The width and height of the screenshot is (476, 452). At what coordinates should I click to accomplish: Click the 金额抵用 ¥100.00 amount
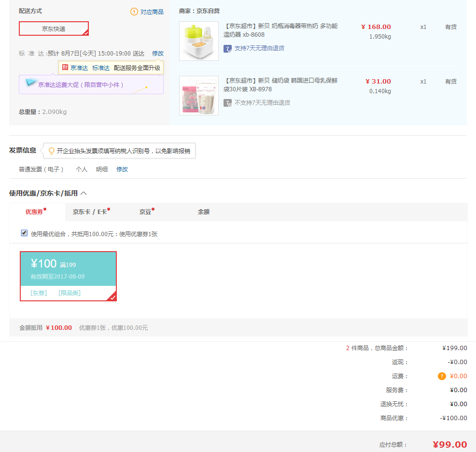point(58,328)
